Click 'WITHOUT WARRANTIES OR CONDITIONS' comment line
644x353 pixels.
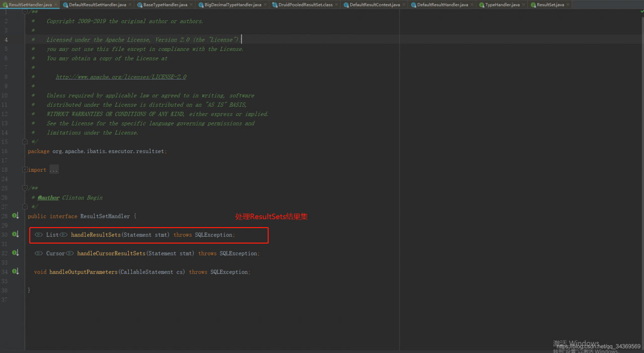click(x=157, y=114)
